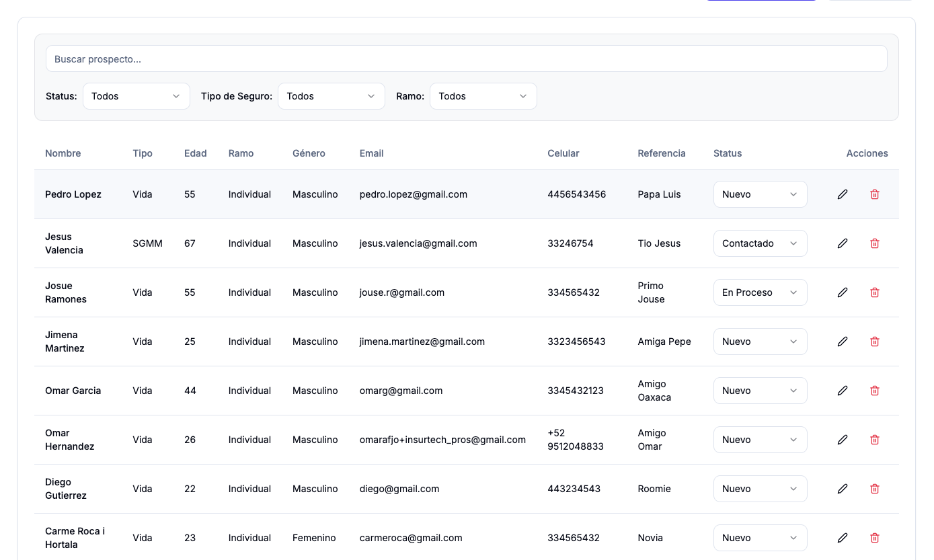Open edit for Diego Gutierrez
The image size is (934, 560).
point(843,489)
